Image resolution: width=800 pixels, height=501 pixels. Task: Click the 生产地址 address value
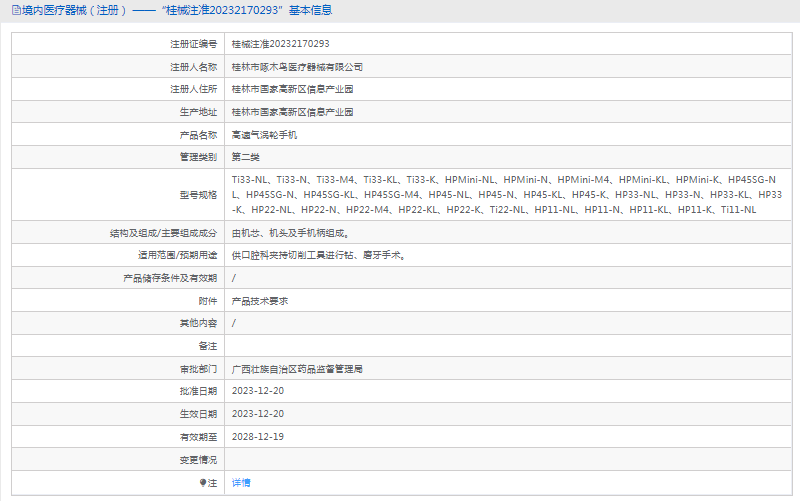click(292, 112)
